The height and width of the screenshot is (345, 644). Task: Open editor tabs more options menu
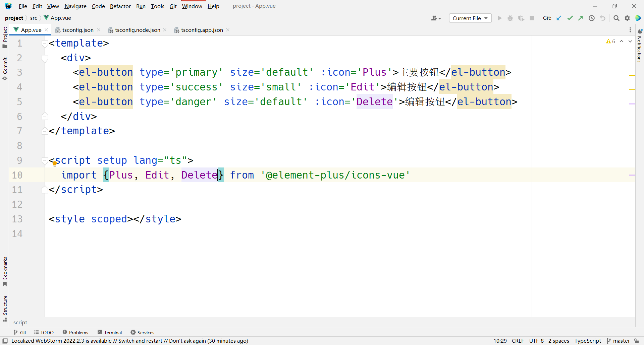click(630, 30)
